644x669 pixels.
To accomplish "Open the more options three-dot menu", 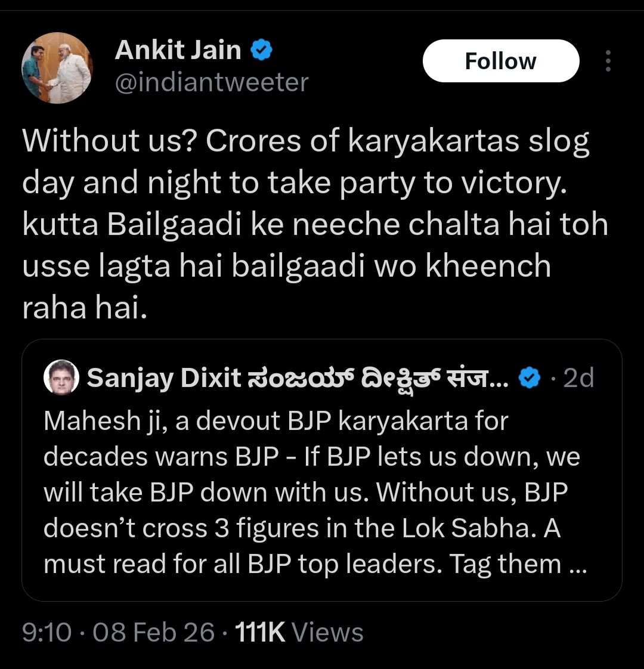I will tap(608, 61).
